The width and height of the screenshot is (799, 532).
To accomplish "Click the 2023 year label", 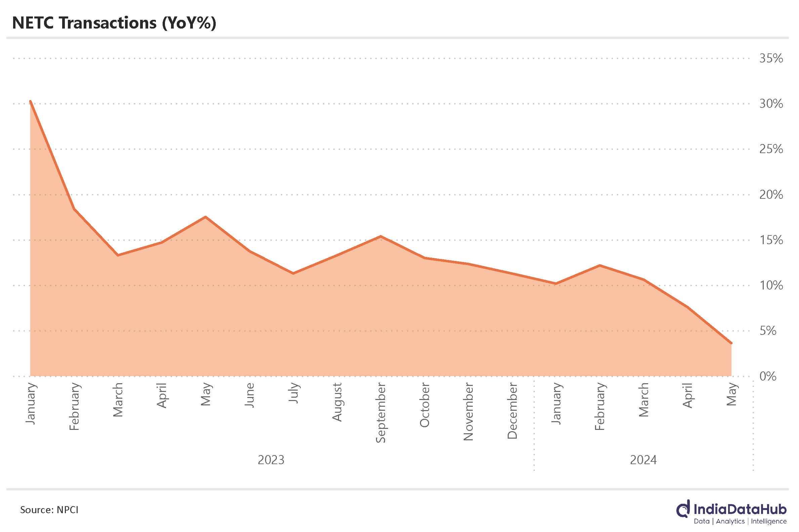I will click(271, 460).
